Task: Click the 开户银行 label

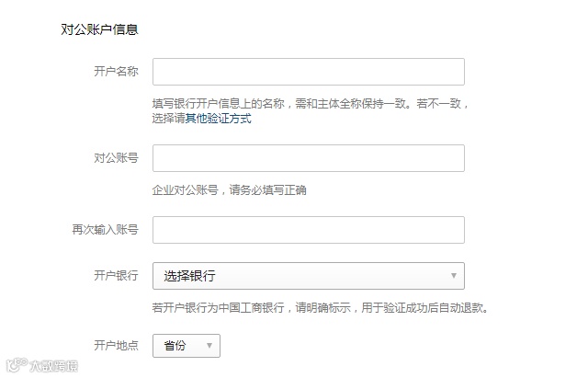Action: (116, 276)
